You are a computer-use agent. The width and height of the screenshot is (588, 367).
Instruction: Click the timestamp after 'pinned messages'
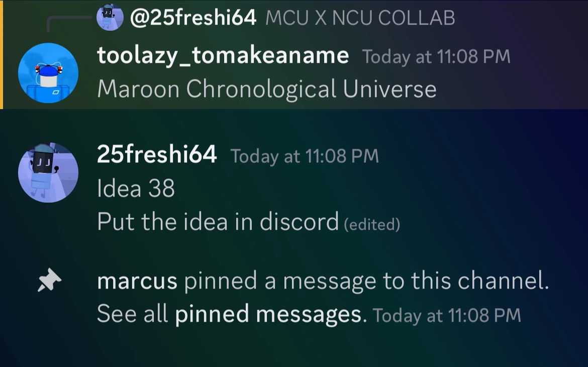[x=447, y=316]
